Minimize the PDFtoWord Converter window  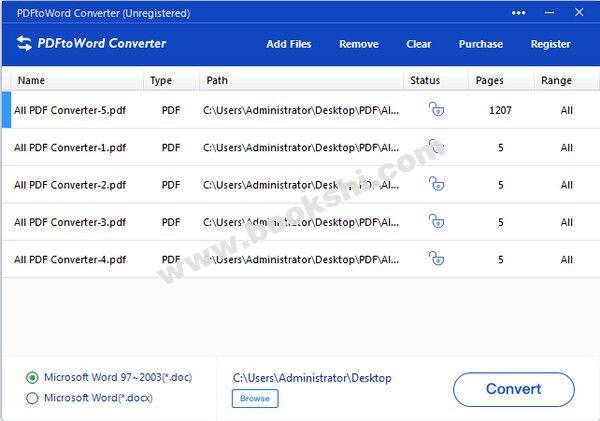pos(549,13)
